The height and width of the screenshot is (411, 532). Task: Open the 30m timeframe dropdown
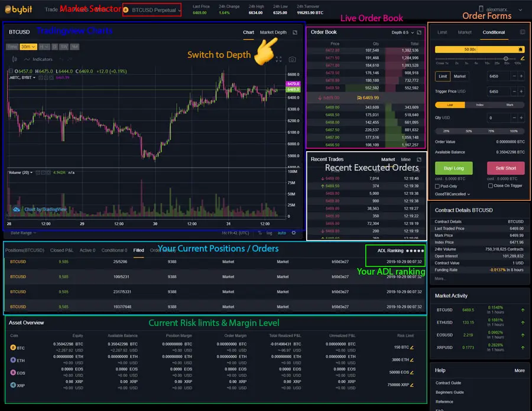(28, 47)
